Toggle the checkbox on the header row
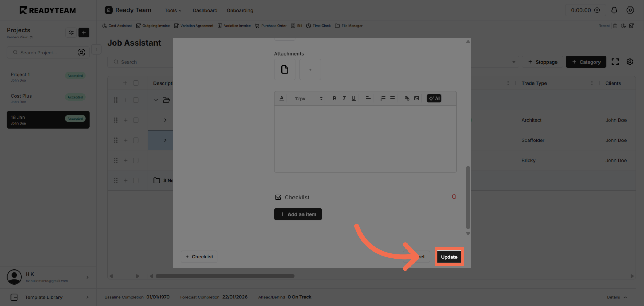 (136, 83)
